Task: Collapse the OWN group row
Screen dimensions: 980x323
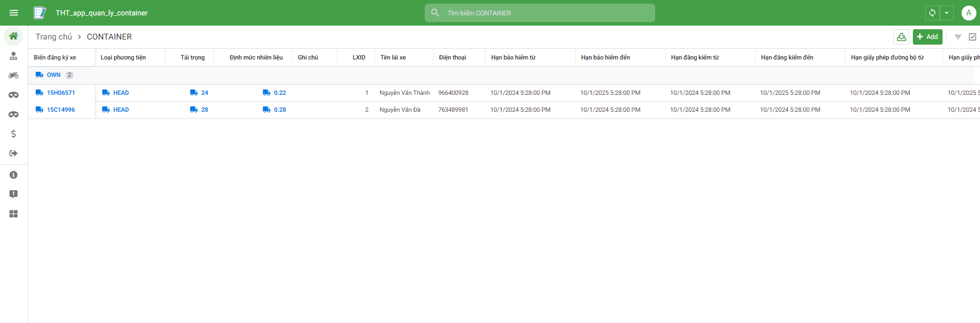Action: click(53, 75)
